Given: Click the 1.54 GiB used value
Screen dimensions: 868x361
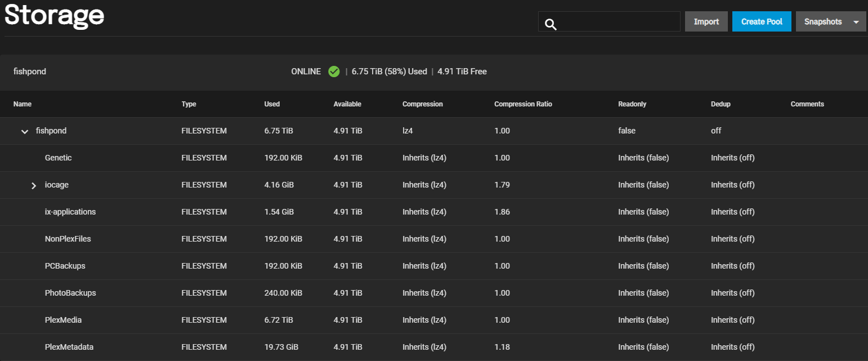Looking at the screenshot, I should (x=279, y=212).
